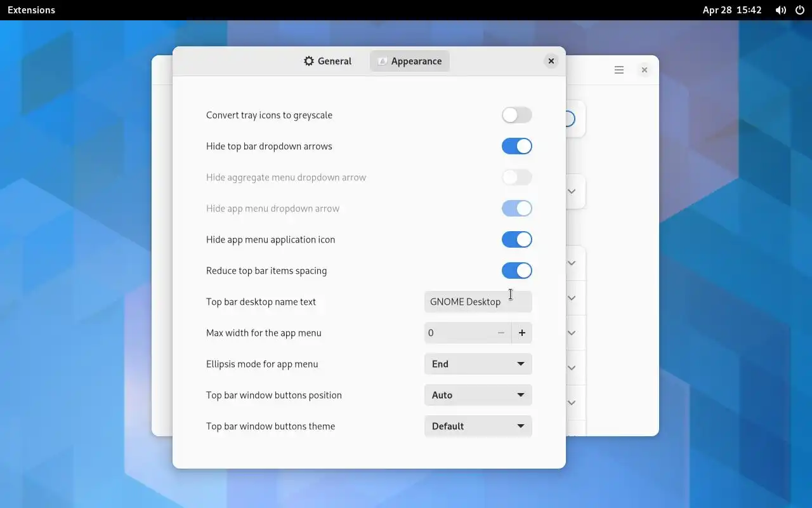Switch to the Appearance tab

410,61
